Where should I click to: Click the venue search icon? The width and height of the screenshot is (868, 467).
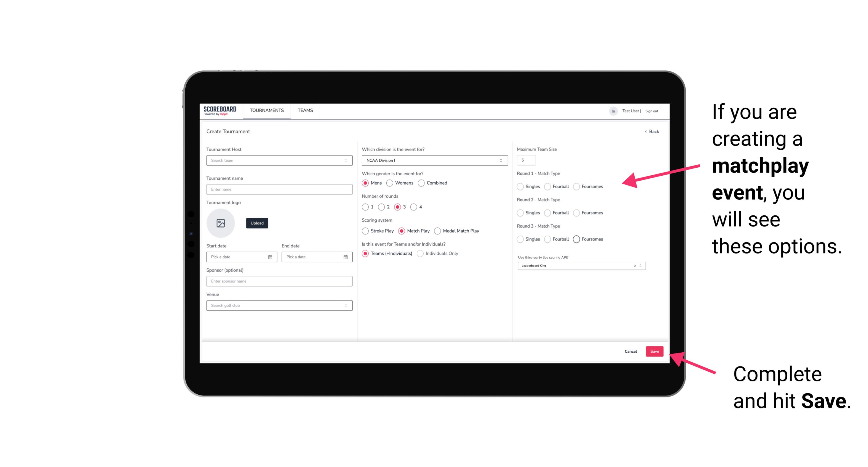(x=345, y=305)
